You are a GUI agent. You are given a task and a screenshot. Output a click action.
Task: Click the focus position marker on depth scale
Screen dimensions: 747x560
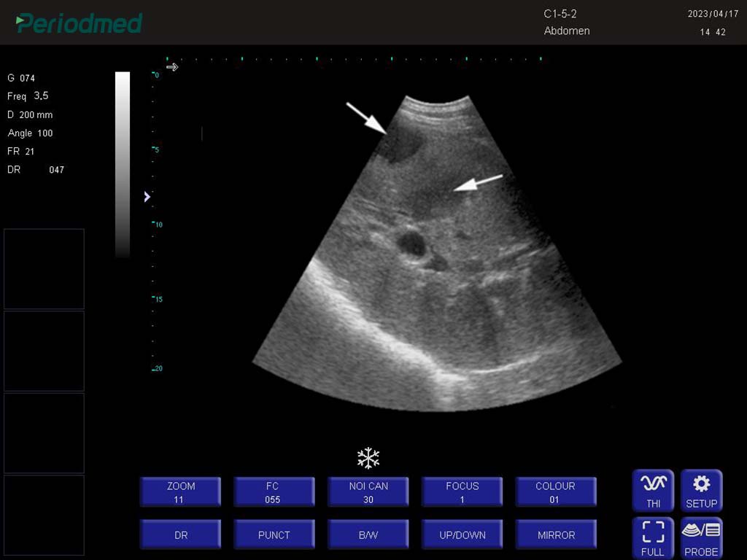(x=147, y=197)
